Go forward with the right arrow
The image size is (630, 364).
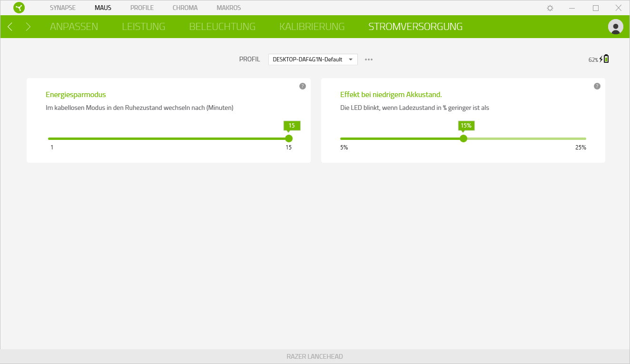click(28, 27)
